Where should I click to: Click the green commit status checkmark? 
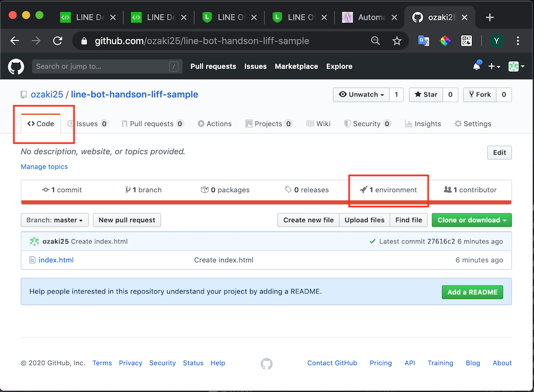tap(373, 242)
